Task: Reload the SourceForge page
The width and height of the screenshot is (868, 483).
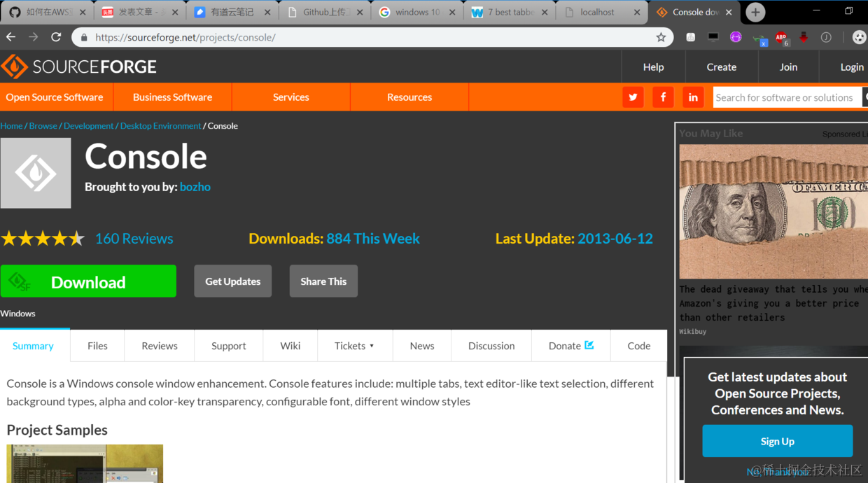Action: [x=56, y=37]
